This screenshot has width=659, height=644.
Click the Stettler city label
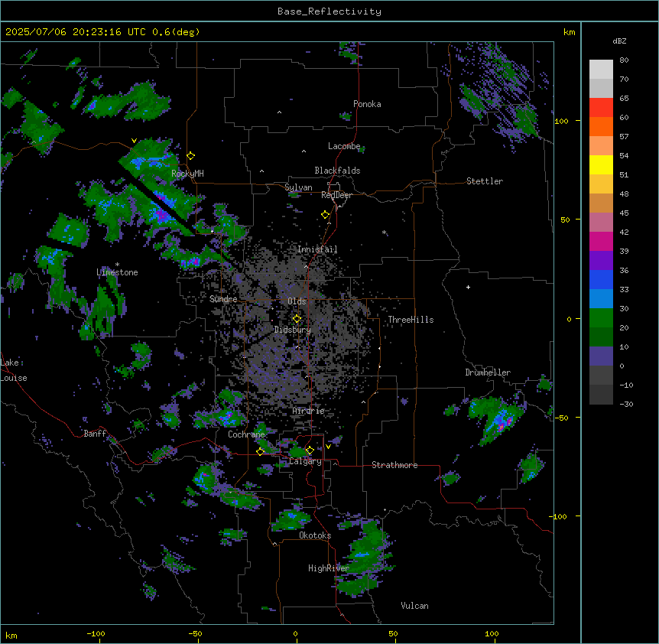[x=485, y=181]
